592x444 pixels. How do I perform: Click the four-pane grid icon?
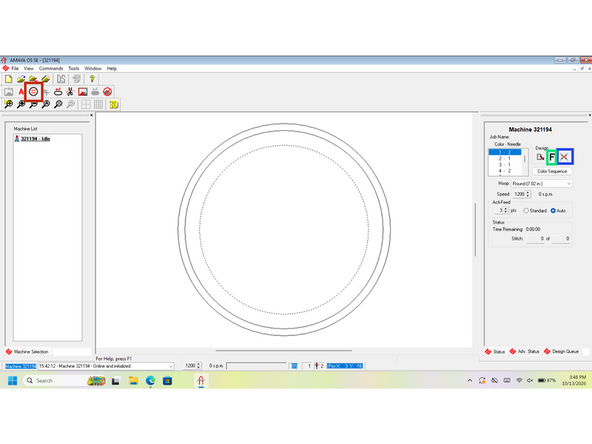pyautogui.click(x=86, y=104)
